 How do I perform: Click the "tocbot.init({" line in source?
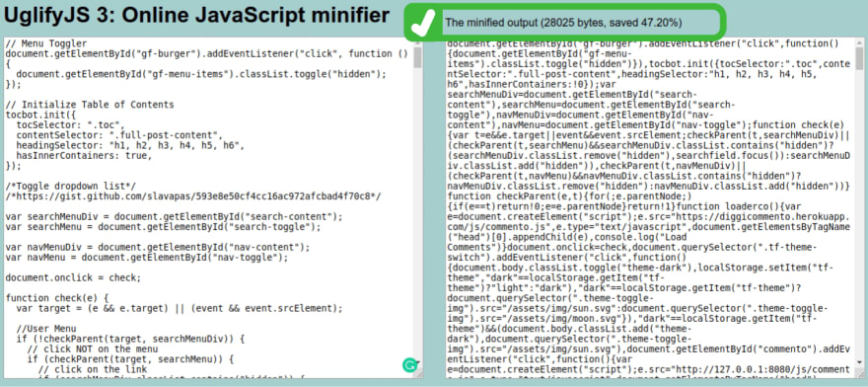(41, 115)
